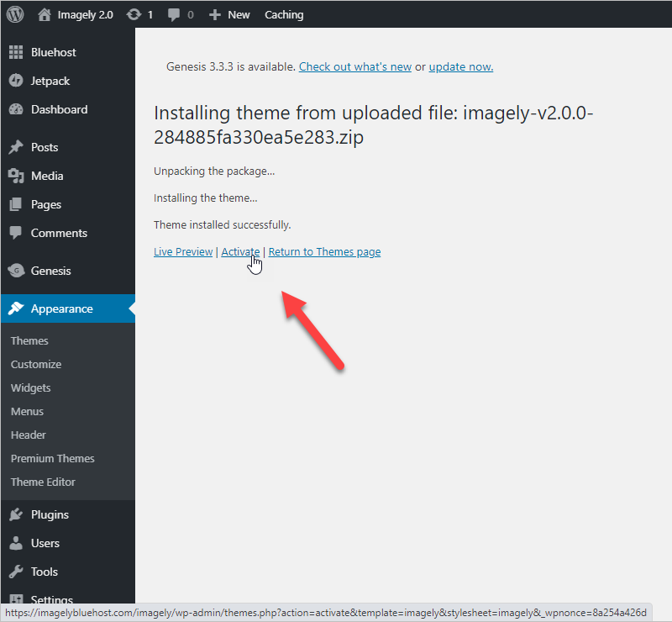Click the plus icon beside New
The width and height of the screenshot is (672, 622).
click(215, 15)
